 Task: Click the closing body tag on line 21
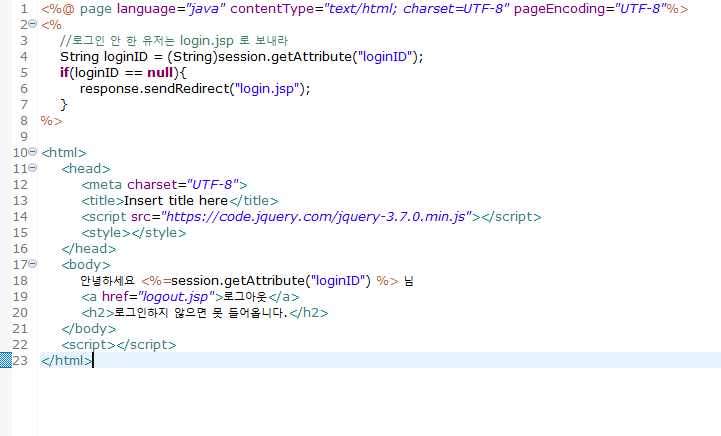(x=89, y=329)
